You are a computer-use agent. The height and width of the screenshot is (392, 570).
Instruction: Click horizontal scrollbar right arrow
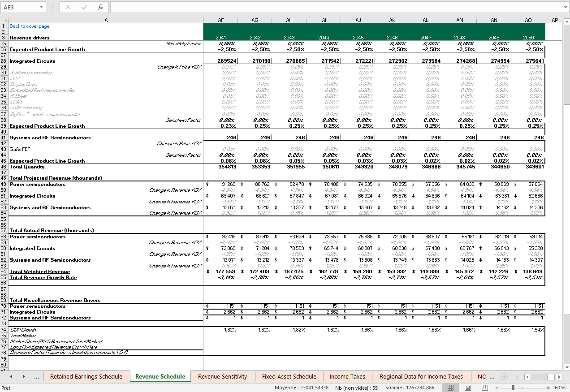(558, 377)
